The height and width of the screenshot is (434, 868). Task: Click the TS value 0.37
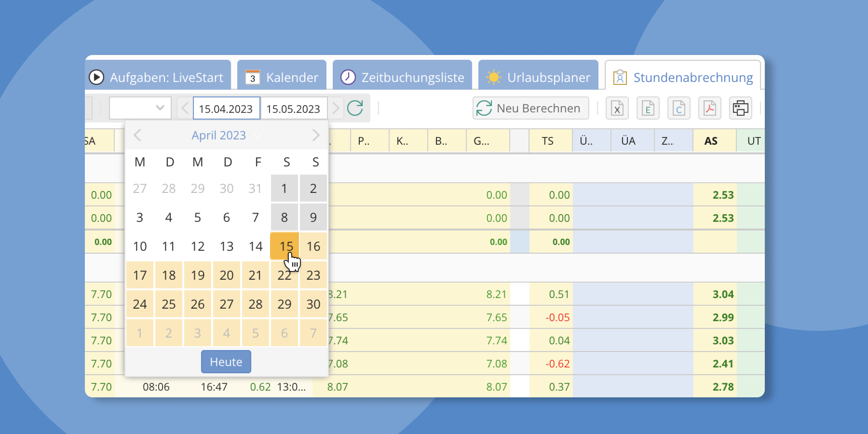click(559, 386)
